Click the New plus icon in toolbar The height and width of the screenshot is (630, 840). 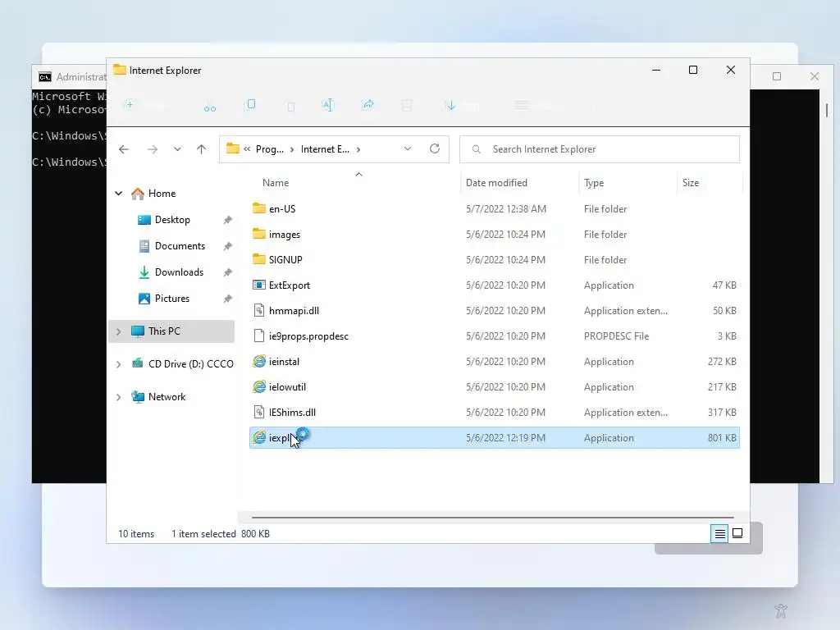coord(130,105)
